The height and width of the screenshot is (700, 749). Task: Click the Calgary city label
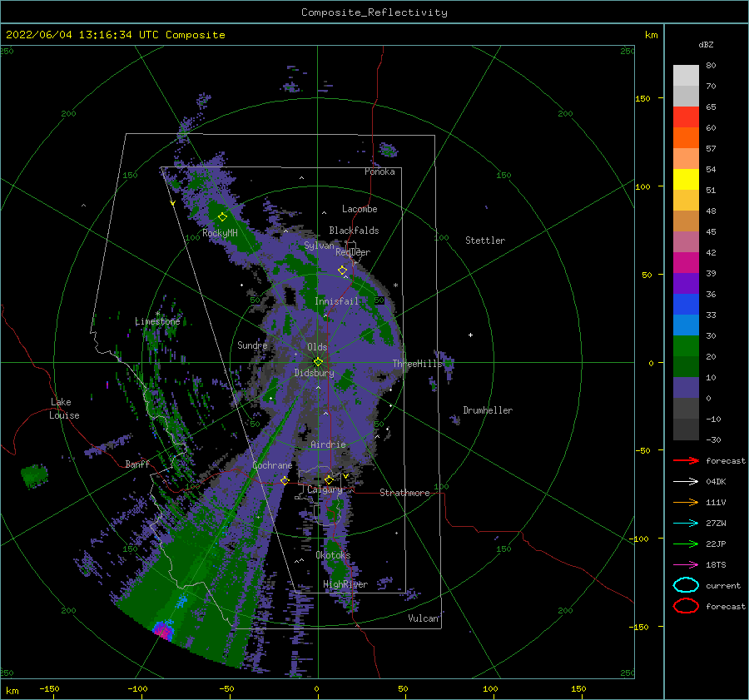325,489
